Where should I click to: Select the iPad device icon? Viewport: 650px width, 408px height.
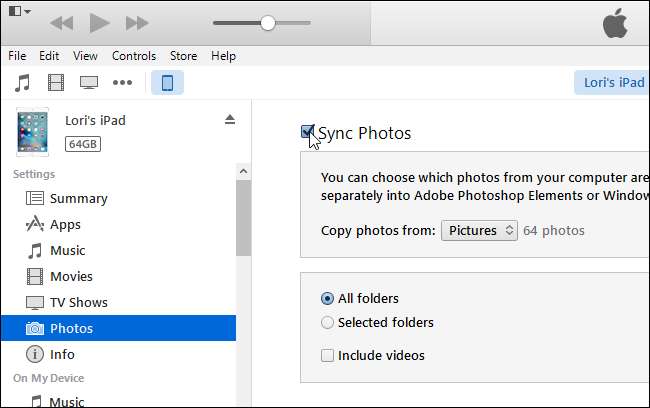coord(167,82)
